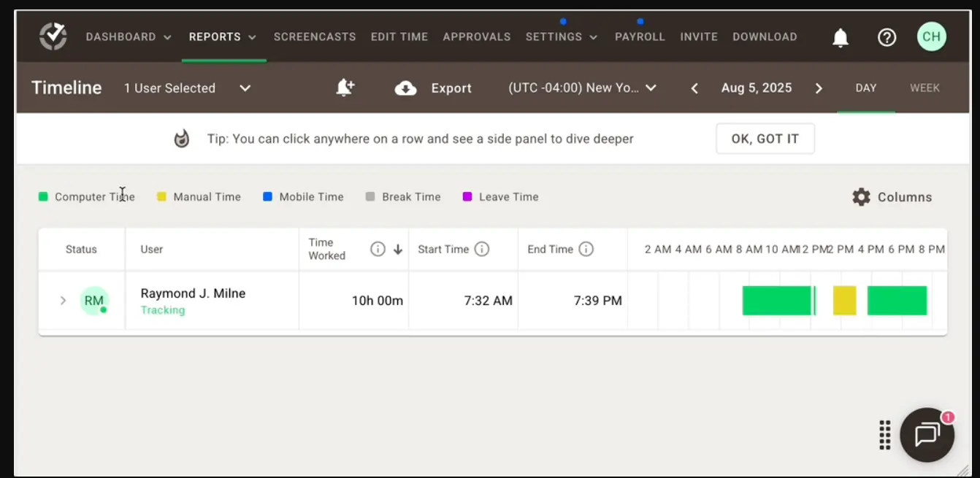
Task: Switch to the Day tab
Action: pos(866,88)
